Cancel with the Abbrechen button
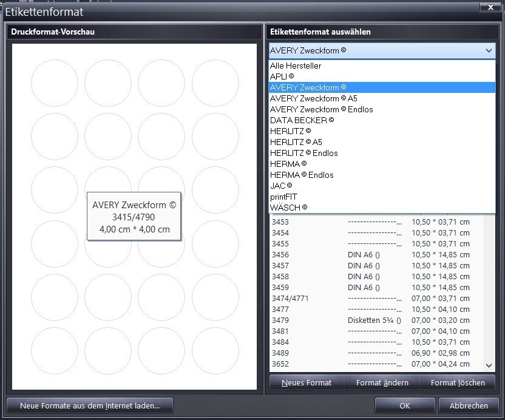 point(469,406)
